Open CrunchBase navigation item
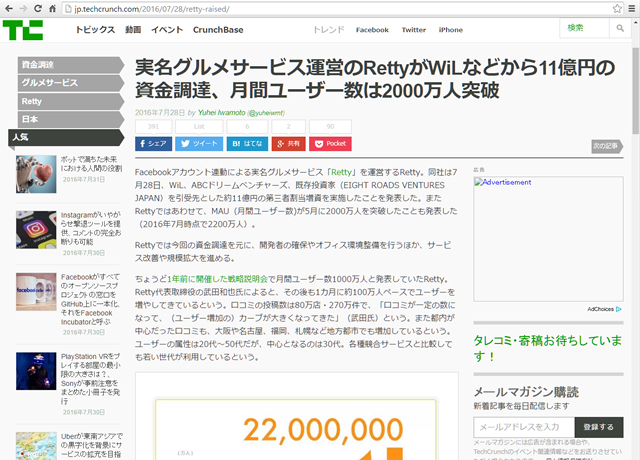This screenshot has width=640, height=460. (220, 30)
